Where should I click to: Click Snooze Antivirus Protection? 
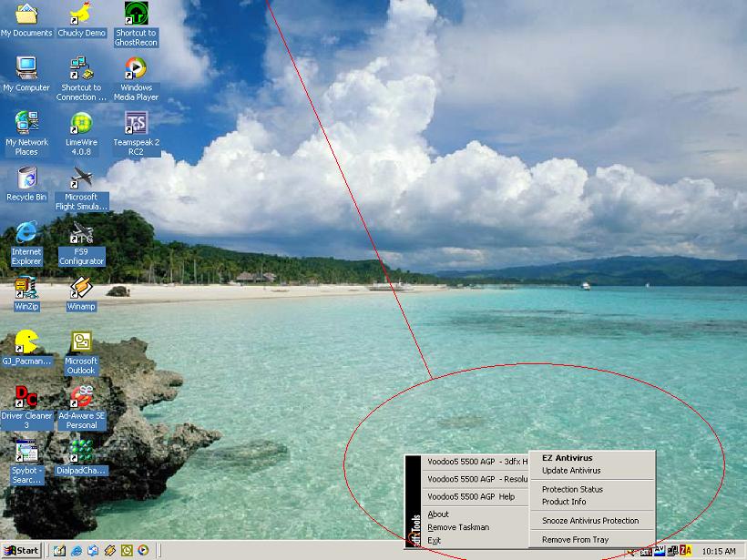(590, 521)
